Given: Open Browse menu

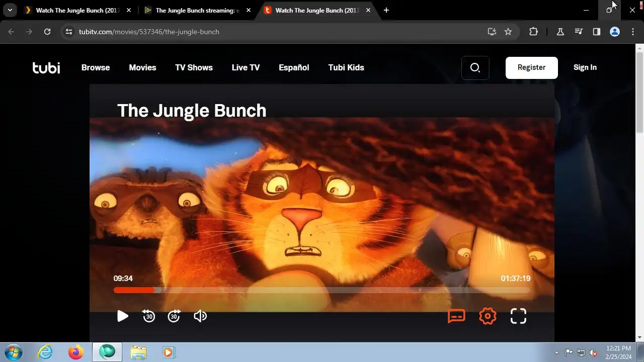Looking at the screenshot, I should tap(96, 67).
